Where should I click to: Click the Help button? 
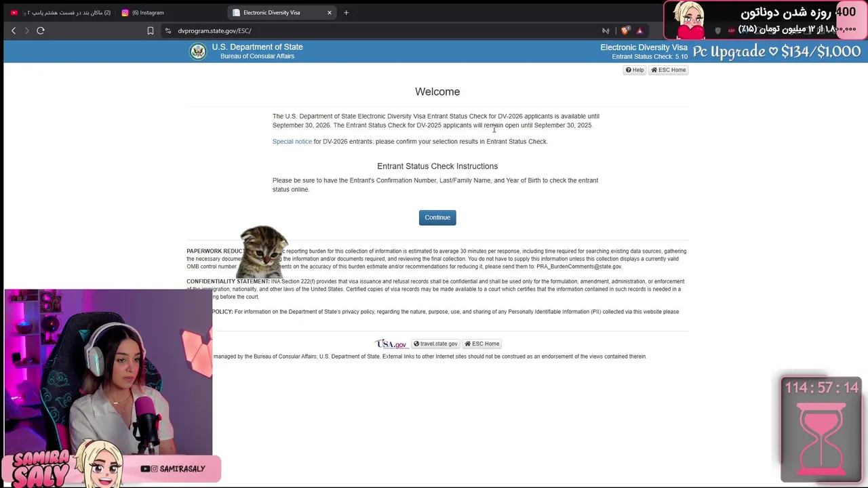[x=635, y=70]
